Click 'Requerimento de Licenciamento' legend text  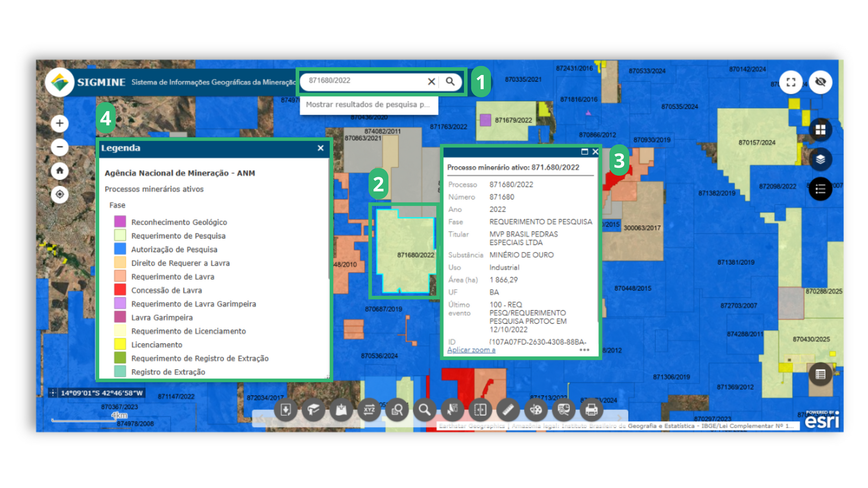coord(188,331)
